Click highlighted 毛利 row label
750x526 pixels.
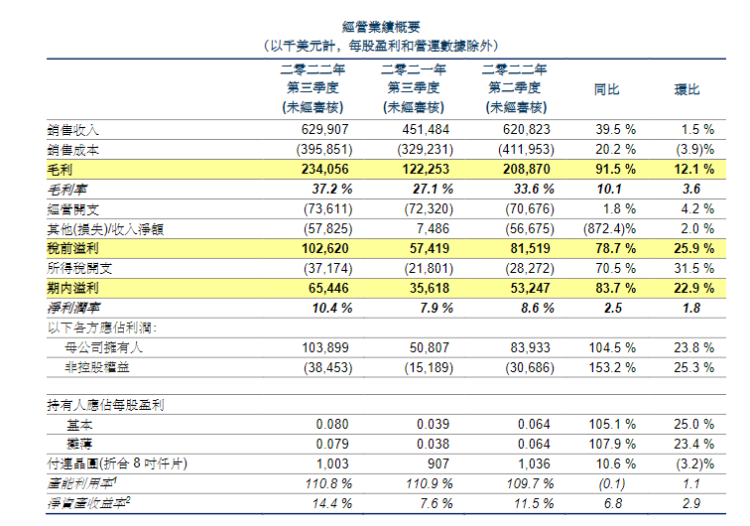click(60, 170)
